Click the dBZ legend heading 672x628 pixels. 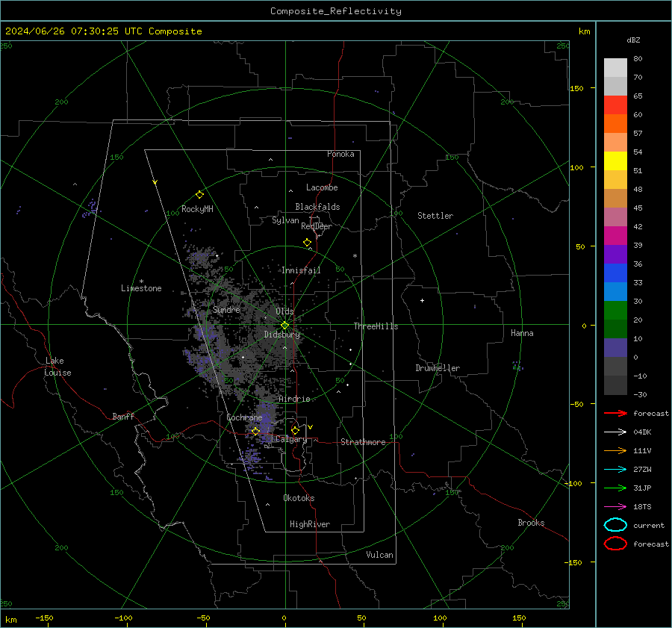click(633, 40)
